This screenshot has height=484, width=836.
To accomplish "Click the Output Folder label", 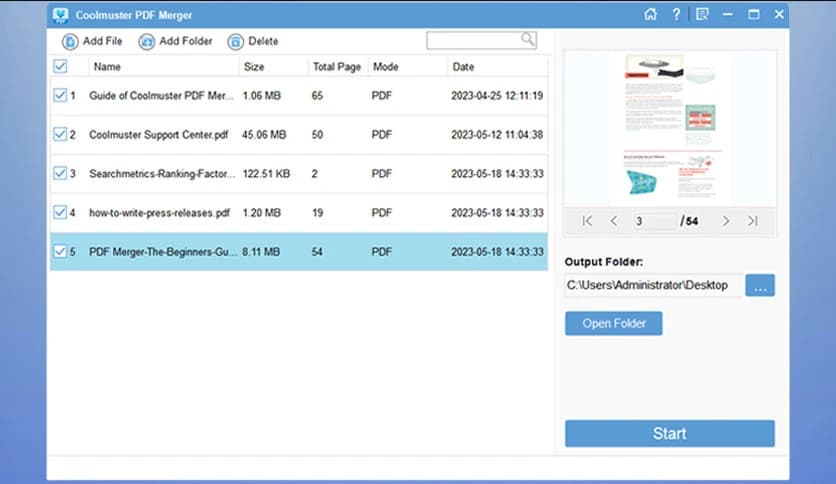I will [x=604, y=262].
